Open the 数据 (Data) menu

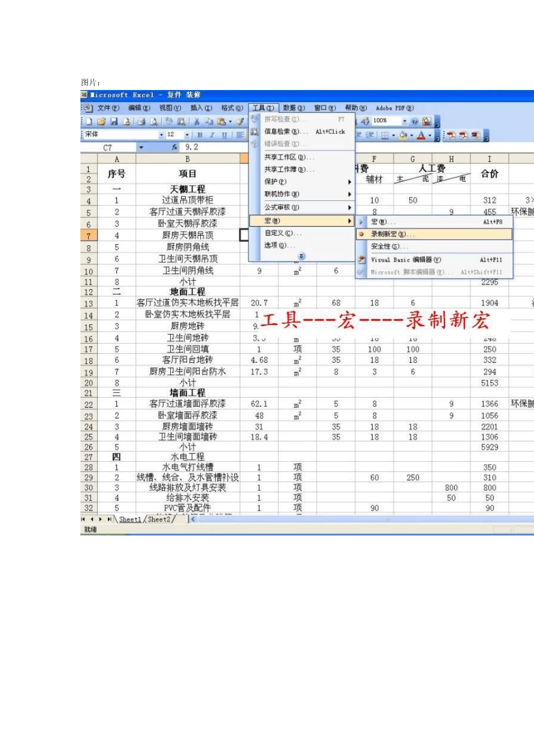tap(294, 108)
